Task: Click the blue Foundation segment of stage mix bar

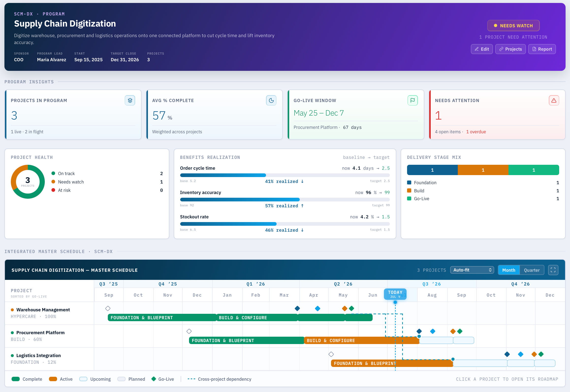Action: coord(432,170)
